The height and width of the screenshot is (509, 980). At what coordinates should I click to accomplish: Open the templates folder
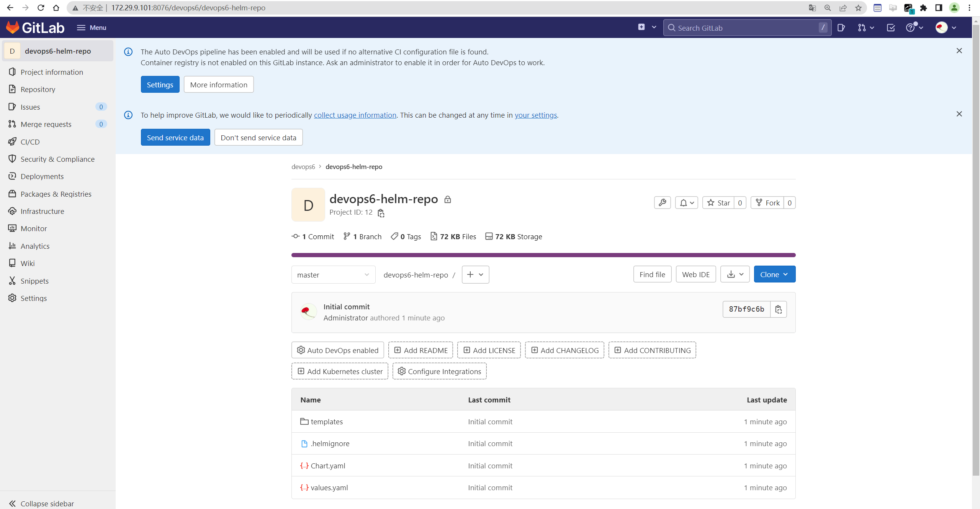[x=326, y=422]
